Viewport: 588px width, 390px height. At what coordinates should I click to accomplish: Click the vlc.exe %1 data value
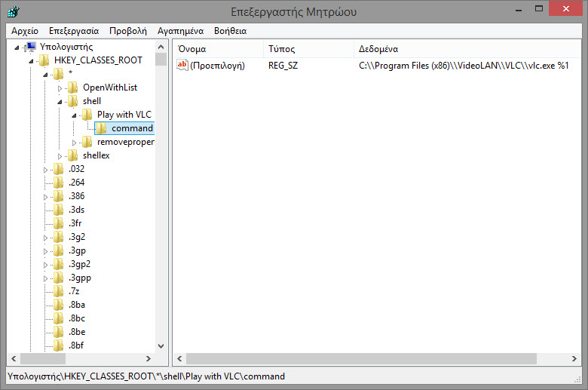point(464,66)
